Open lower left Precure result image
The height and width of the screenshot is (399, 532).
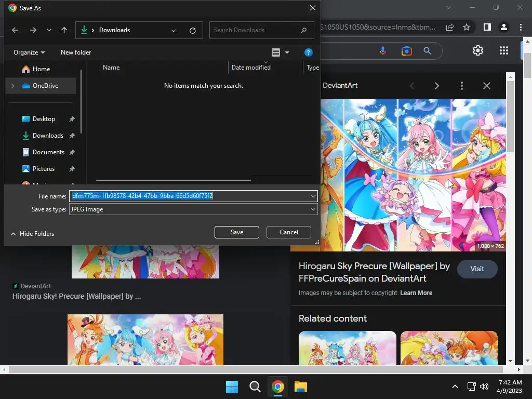click(x=145, y=340)
